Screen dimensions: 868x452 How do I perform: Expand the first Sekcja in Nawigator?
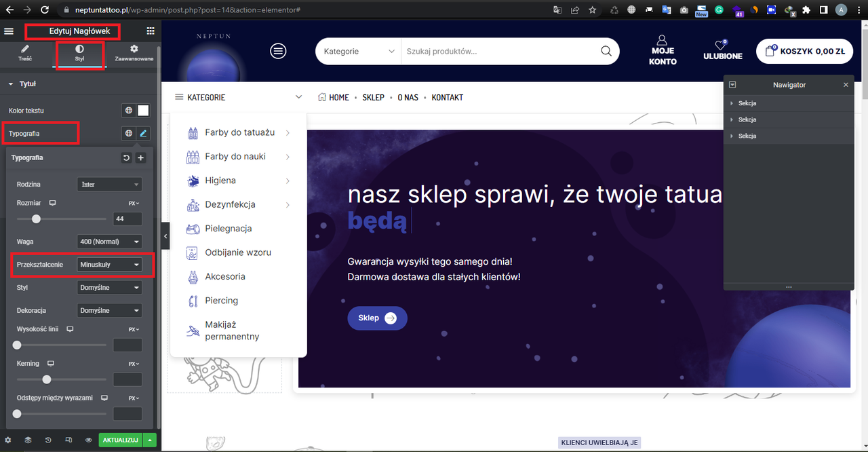732,103
